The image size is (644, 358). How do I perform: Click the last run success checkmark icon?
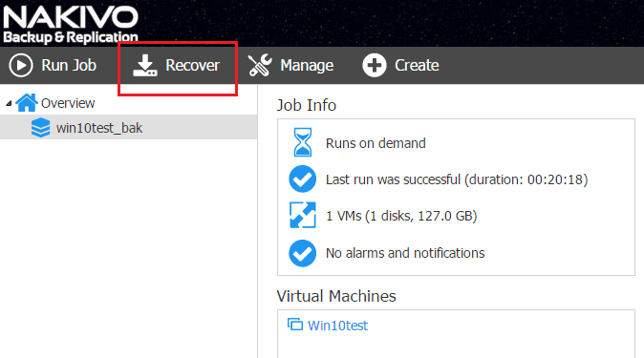pyautogui.click(x=302, y=179)
